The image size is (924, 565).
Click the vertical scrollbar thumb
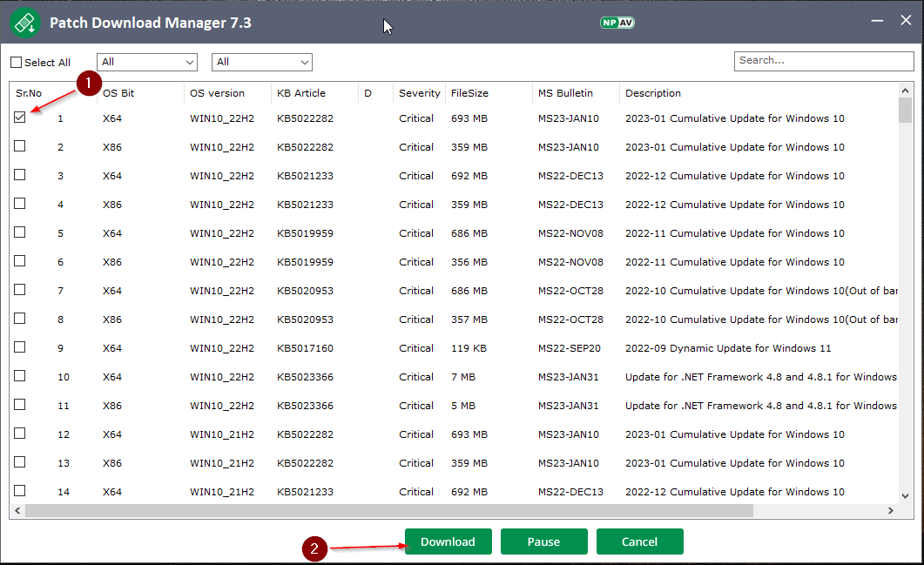click(905, 111)
